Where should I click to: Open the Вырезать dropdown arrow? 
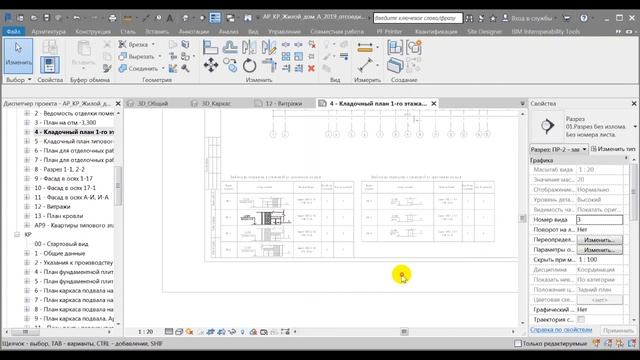(x=160, y=56)
